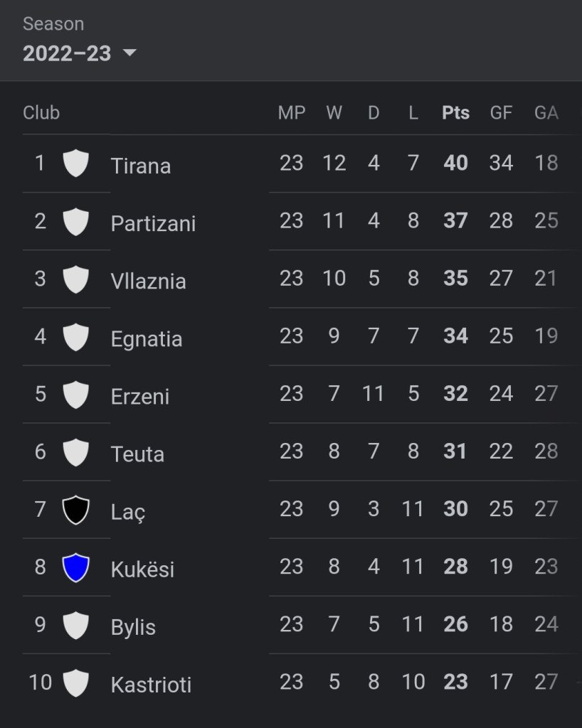This screenshot has height=728, width=582.
Task: Open the Egnatia team link
Action: click(x=147, y=338)
